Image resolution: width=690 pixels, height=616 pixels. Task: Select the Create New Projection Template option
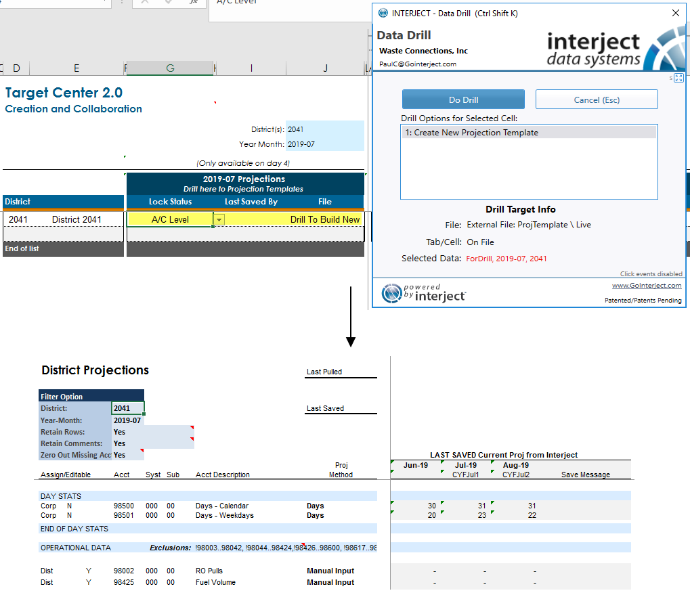[528, 133]
